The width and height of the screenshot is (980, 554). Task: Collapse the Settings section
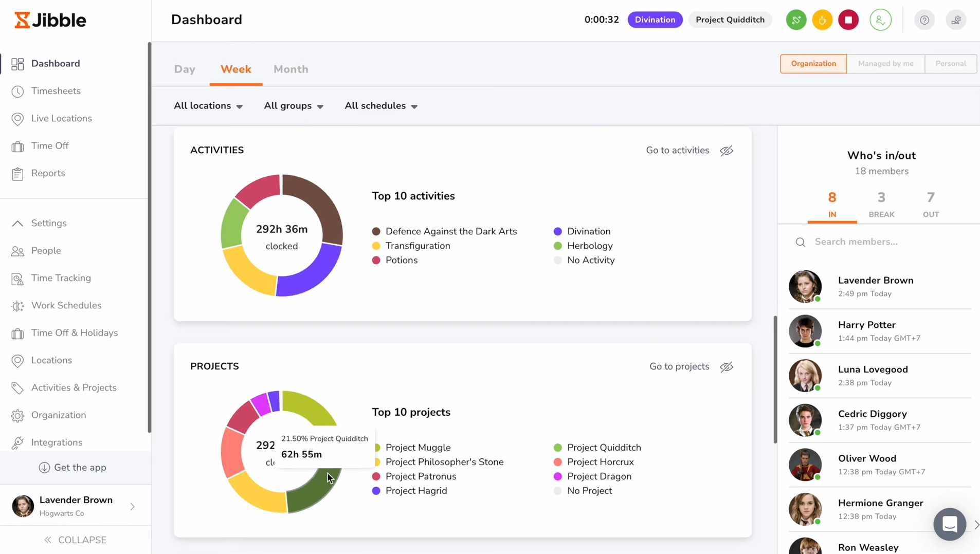click(x=17, y=224)
